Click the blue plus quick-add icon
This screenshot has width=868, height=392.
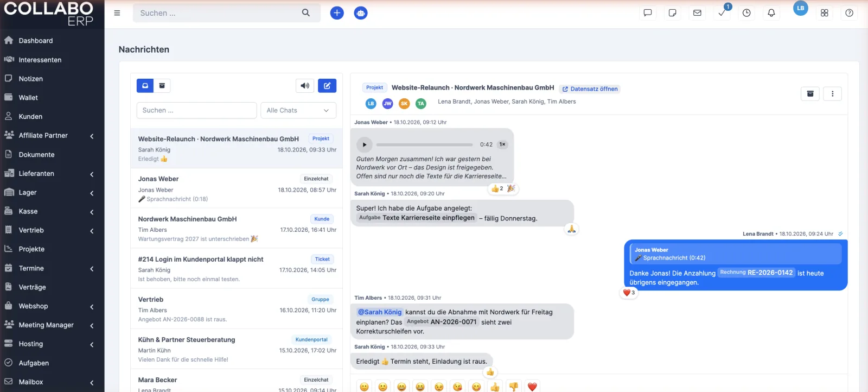(337, 13)
